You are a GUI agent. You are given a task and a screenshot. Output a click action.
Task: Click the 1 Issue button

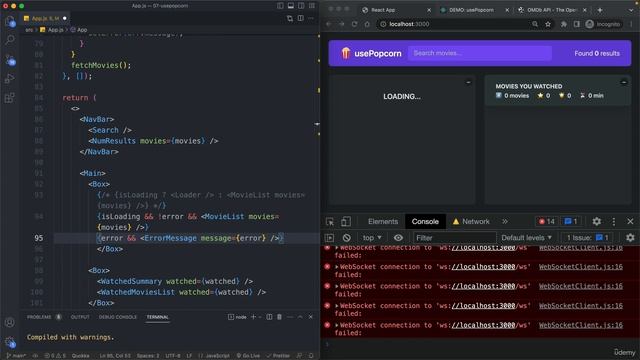point(588,238)
